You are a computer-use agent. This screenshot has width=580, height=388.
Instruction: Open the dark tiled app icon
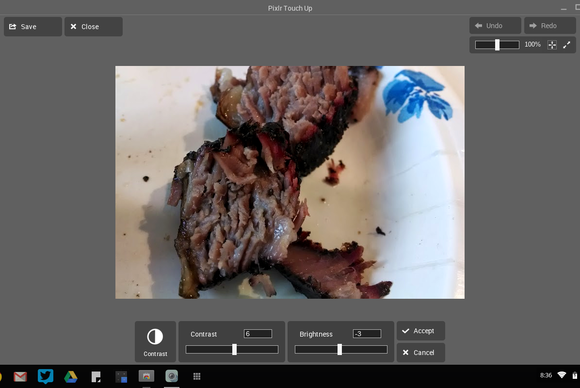click(121, 377)
